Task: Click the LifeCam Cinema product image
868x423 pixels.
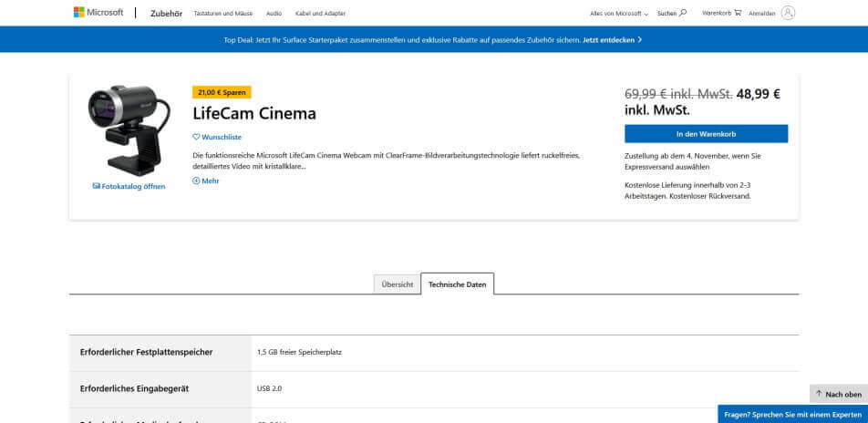Action: [129, 130]
